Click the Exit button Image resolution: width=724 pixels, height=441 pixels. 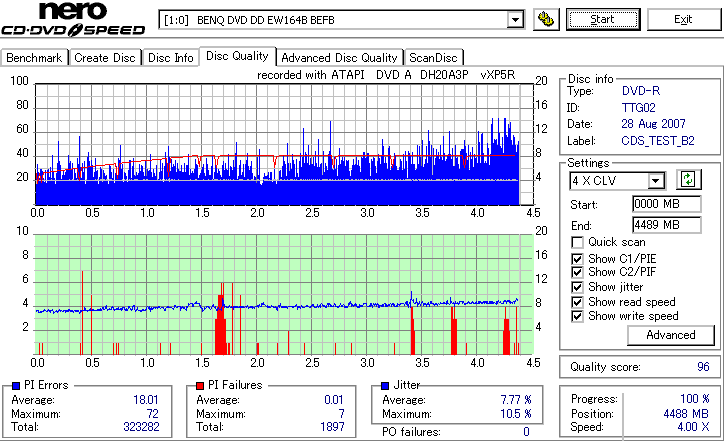[x=683, y=19]
